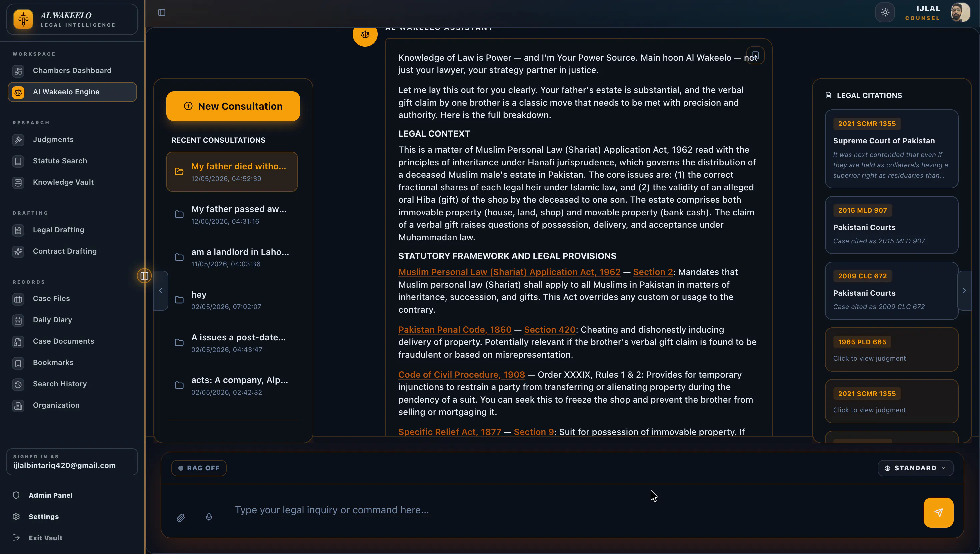Image resolution: width=980 pixels, height=554 pixels.
Task: Open Knowledge Vault
Action: (72, 182)
